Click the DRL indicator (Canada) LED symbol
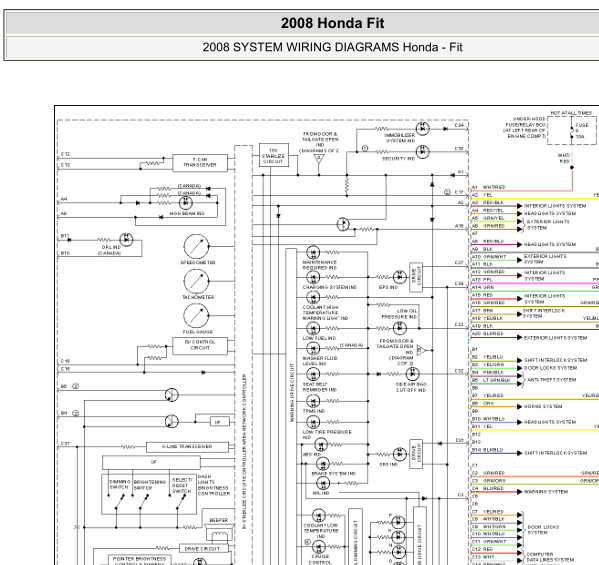 pyautogui.click(x=126, y=240)
